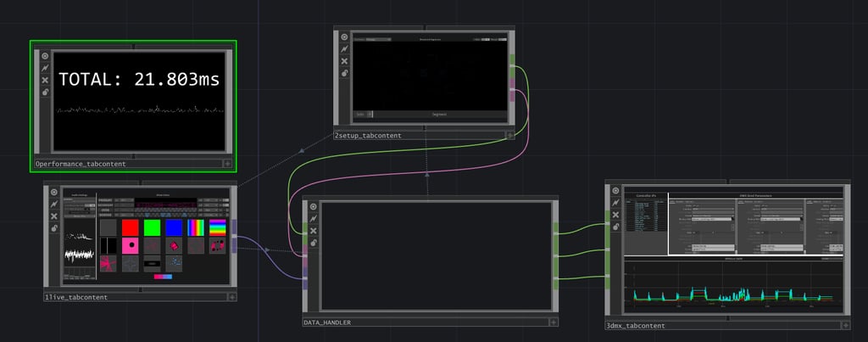868x342 pixels.
Task: Expand plus button beside 0performance_tabcontent name
Action: [227, 164]
